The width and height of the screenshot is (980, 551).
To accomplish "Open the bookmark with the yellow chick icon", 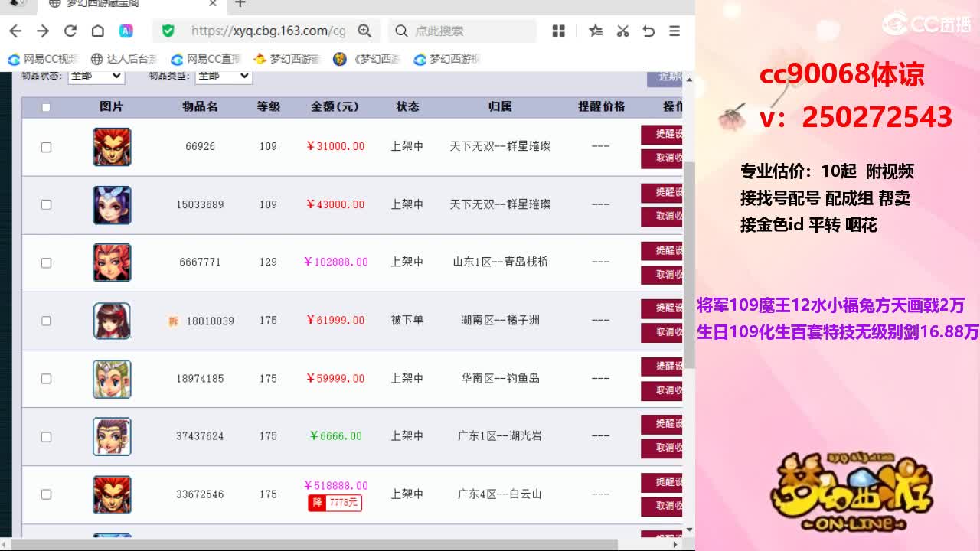I will point(287,59).
